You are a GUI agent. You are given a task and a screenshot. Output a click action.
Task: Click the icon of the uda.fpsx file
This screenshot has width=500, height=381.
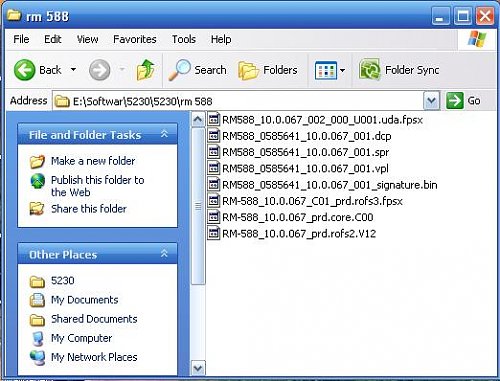[x=214, y=119]
